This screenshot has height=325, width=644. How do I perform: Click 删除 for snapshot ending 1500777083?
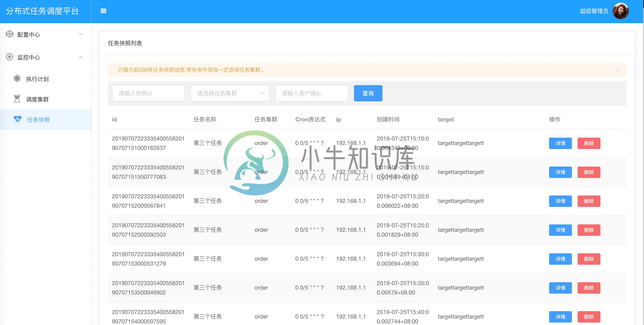tap(589, 172)
